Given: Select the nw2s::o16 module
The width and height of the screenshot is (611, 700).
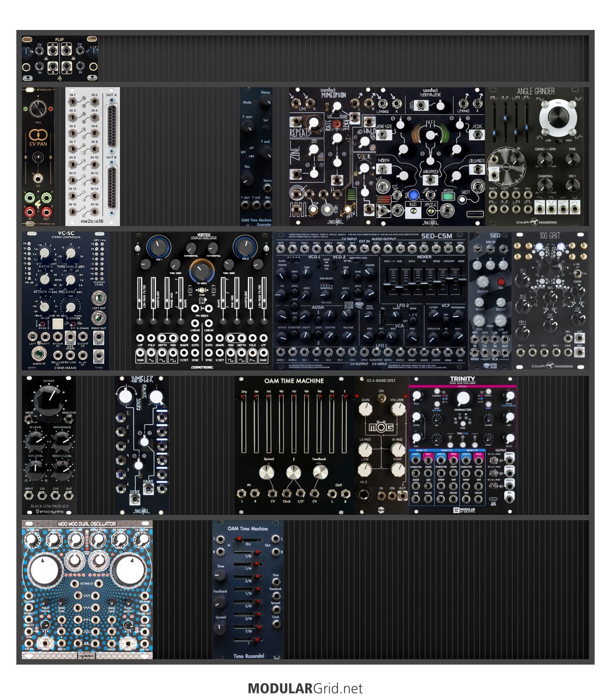Looking at the screenshot, I should (93, 156).
